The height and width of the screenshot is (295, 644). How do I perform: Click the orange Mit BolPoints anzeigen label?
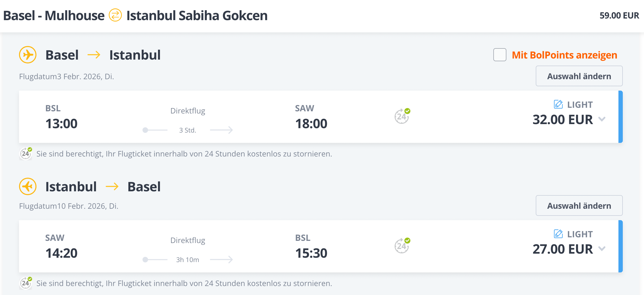565,55
